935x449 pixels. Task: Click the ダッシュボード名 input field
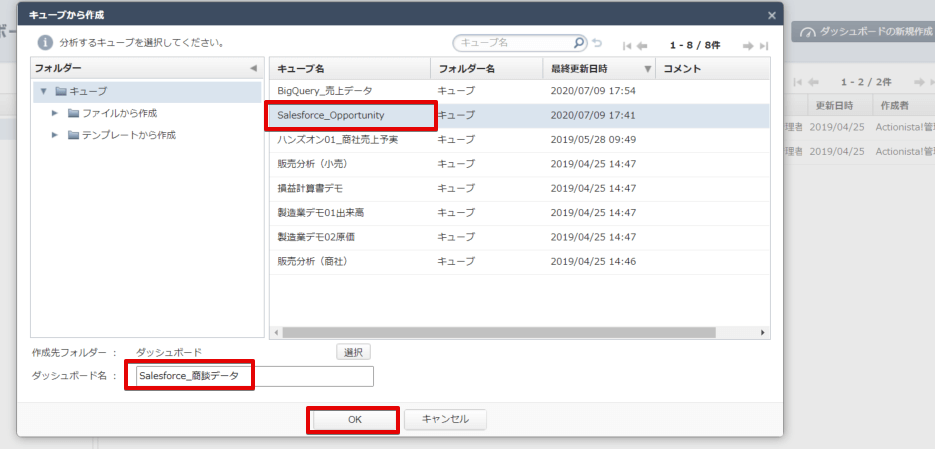255,376
